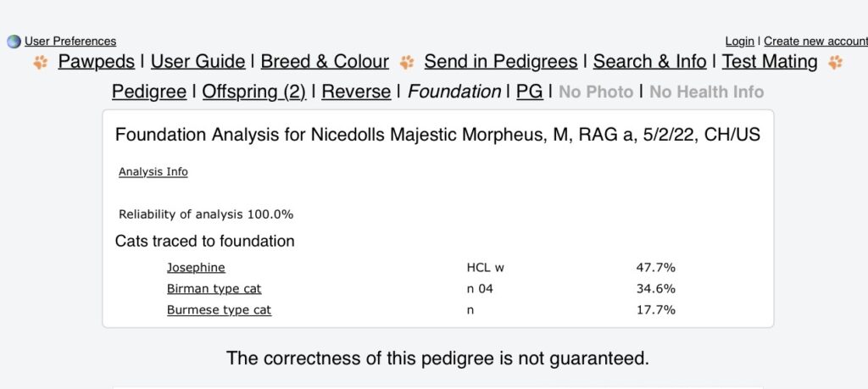
Task: Open User Preferences
Action: [70, 42]
